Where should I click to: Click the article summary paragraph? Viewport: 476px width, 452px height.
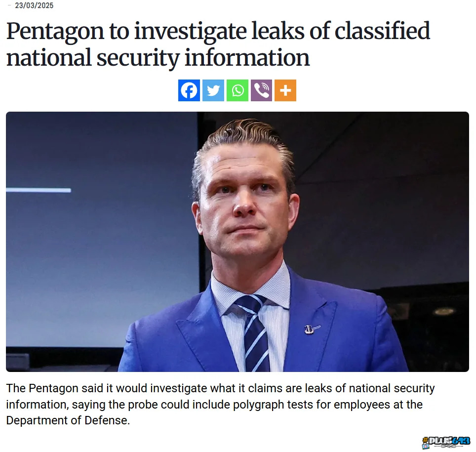pos(220,404)
